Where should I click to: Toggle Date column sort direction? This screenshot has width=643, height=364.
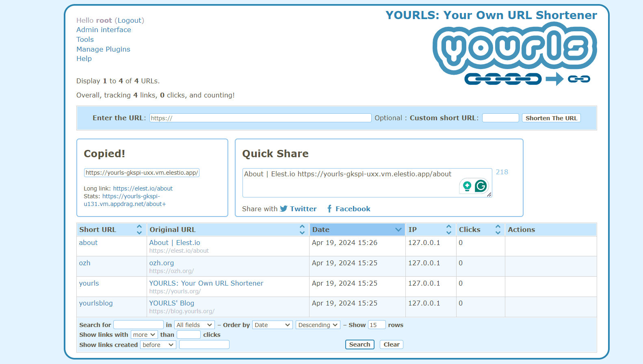click(398, 230)
